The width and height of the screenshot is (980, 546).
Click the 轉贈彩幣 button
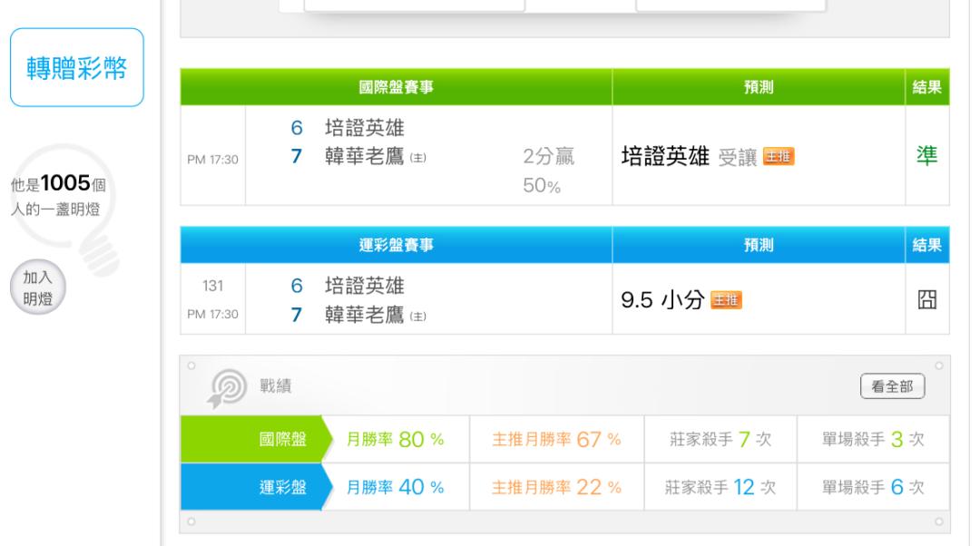(77, 68)
